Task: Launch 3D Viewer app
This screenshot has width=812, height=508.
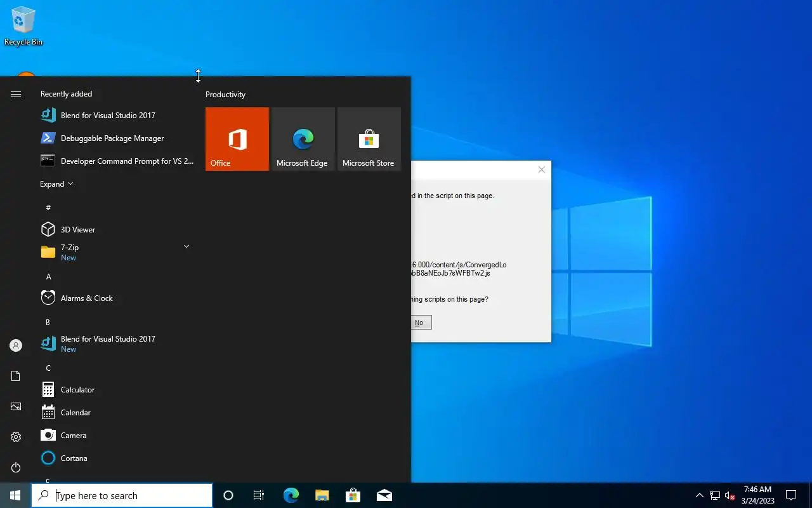Action: tap(118, 230)
